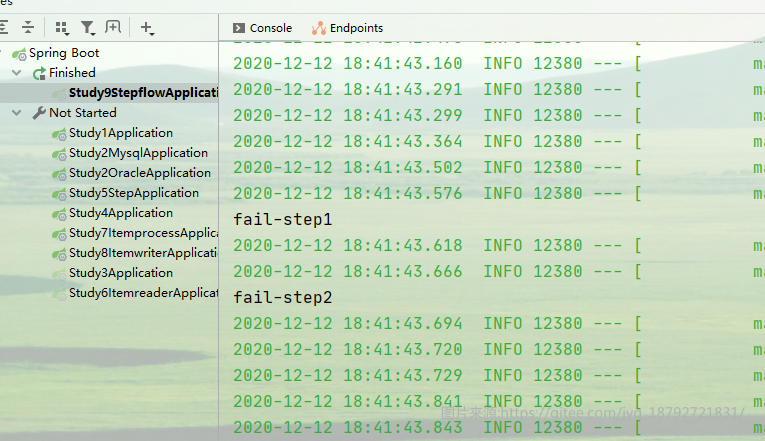The width and height of the screenshot is (765, 441).
Task: Select Study9StepflowApplication run configuration
Action: click(x=143, y=93)
